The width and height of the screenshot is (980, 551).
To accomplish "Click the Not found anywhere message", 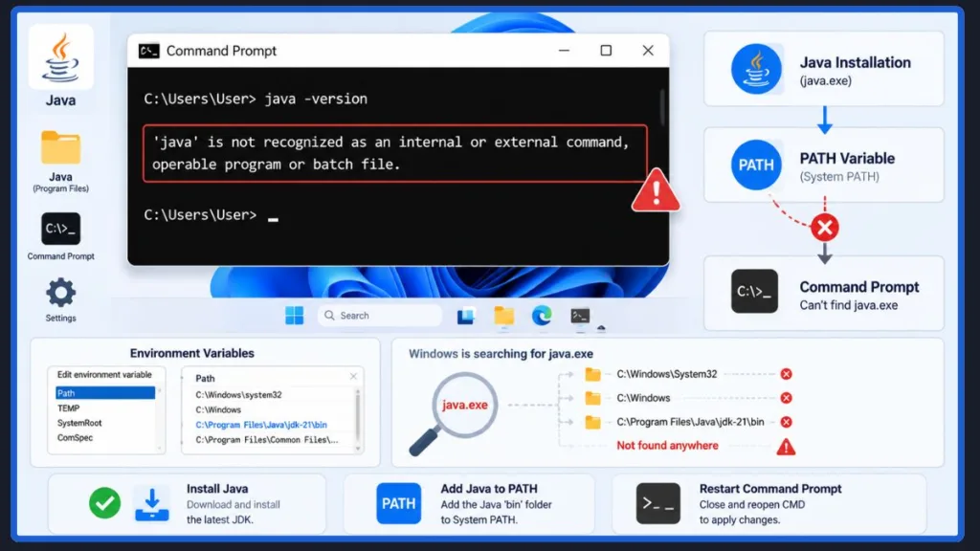I will point(667,446).
